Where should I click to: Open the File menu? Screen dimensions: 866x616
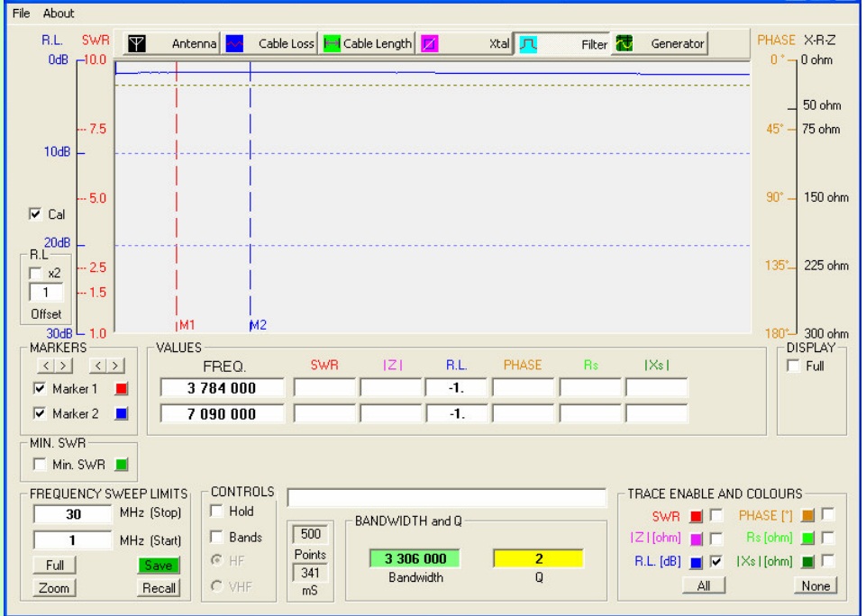click(21, 14)
